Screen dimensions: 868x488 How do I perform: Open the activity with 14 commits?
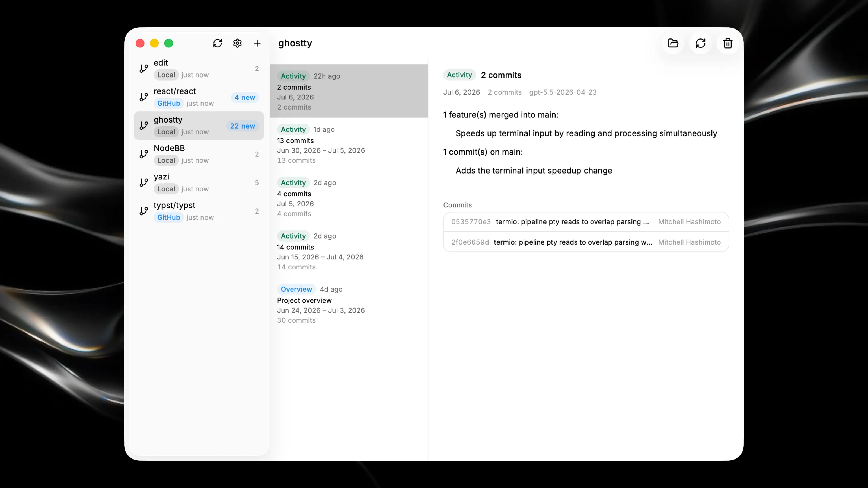348,251
